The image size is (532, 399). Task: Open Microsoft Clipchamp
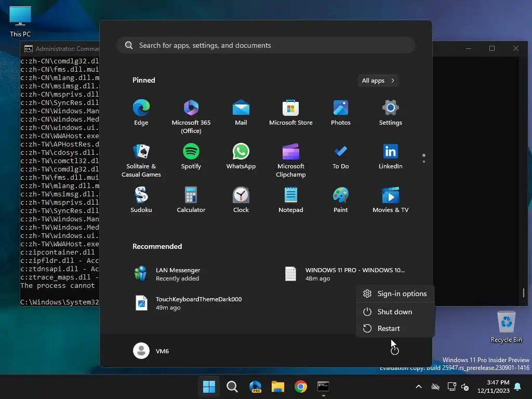click(291, 160)
